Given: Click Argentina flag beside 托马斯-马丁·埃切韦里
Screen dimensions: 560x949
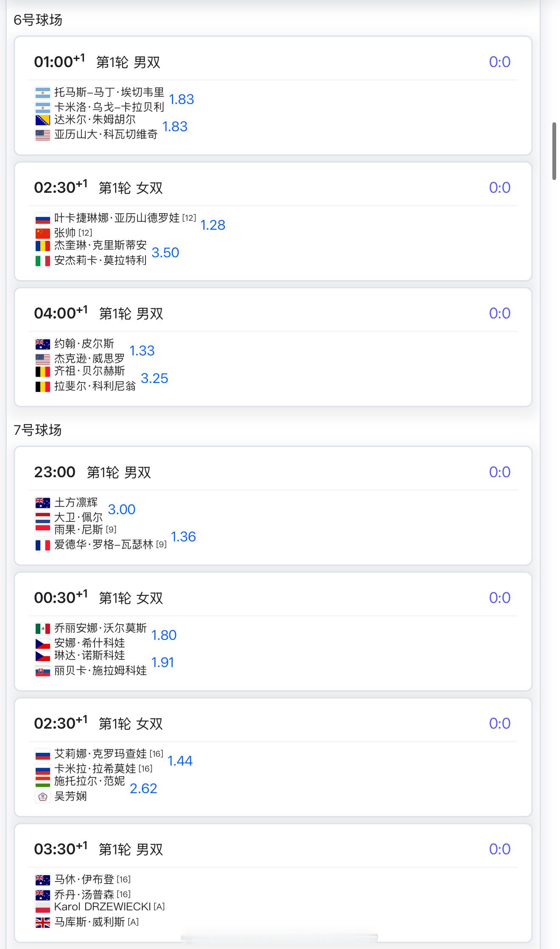Looking at the screenshot, I should [42, 93].
